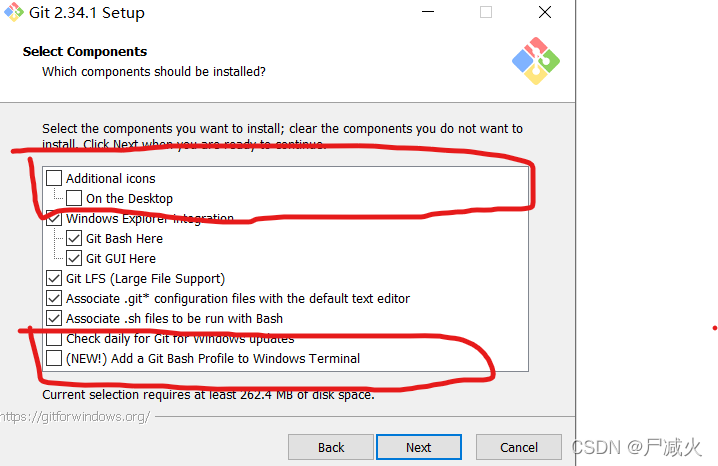The height and width of the screenshot is (466, 718).
Task: Click the Back button
Action: coord(331,447)
